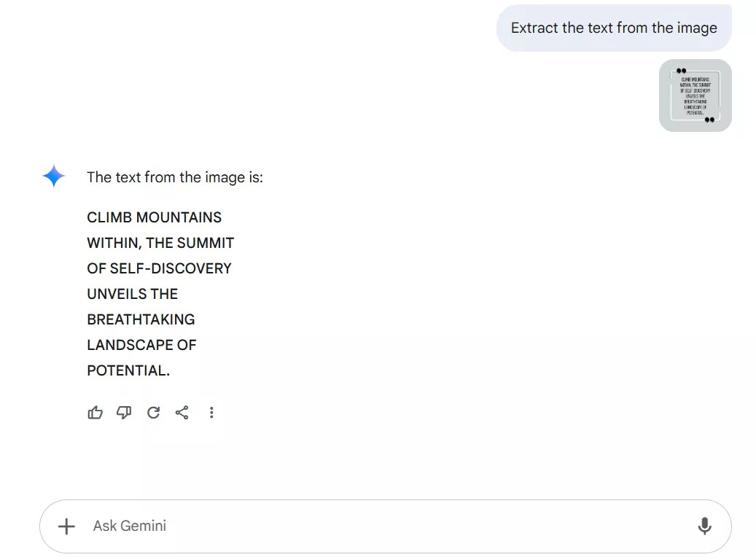Click the closing quotation marks inside the thumbnail
756x560 pixels.
pyautogui.click(x=709, y=120)
